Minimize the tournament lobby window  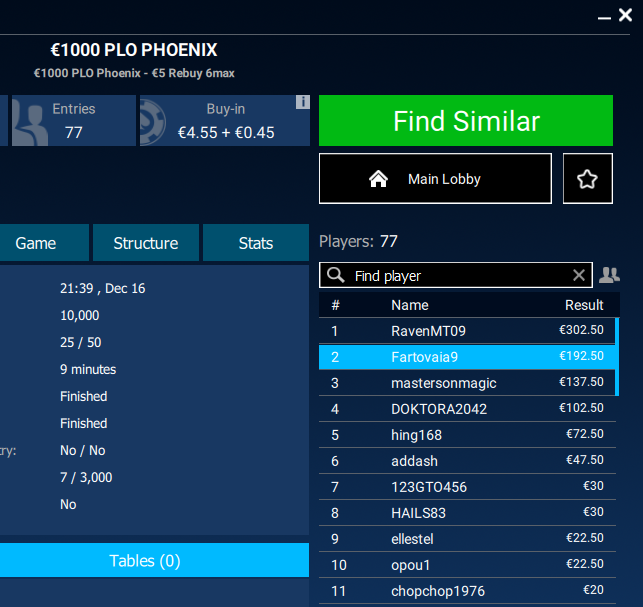tap(604, 18)
